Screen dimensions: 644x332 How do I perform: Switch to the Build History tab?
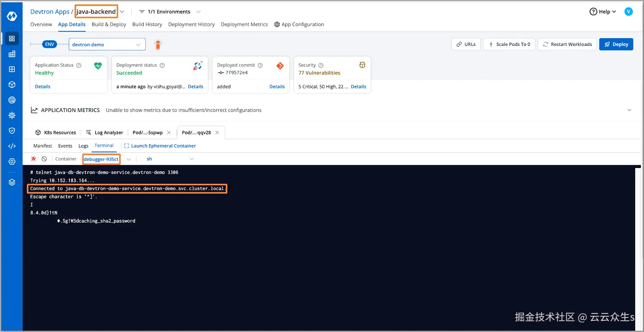coord(147,24)
